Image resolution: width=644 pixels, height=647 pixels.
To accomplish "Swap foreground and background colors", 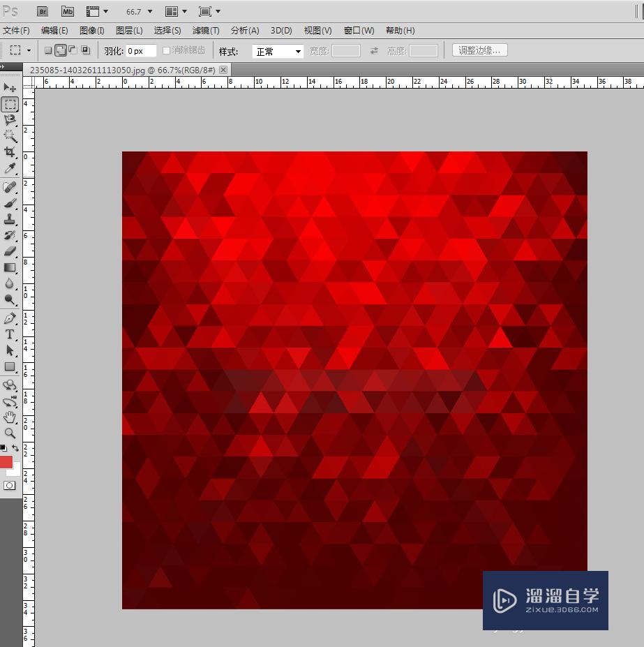I will tap(15, 448).
